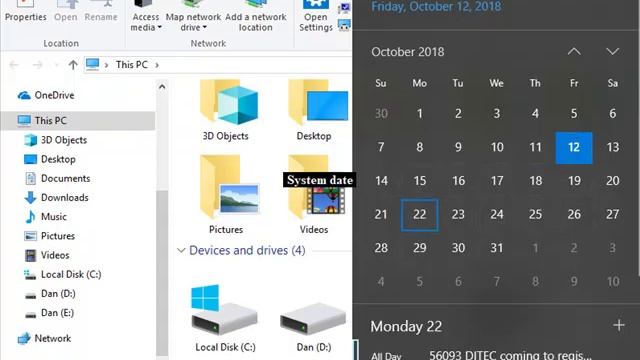Select This PC in navigation pane
Image resolution: width=640 pixels, height=360 pixels.
pos(78,120)
